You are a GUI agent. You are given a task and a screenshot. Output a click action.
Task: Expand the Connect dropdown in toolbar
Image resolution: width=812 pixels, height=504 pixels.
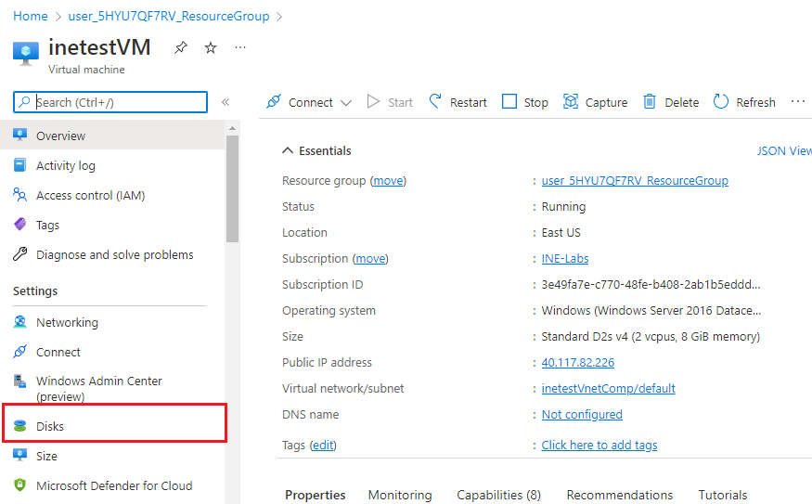[346, 103]
